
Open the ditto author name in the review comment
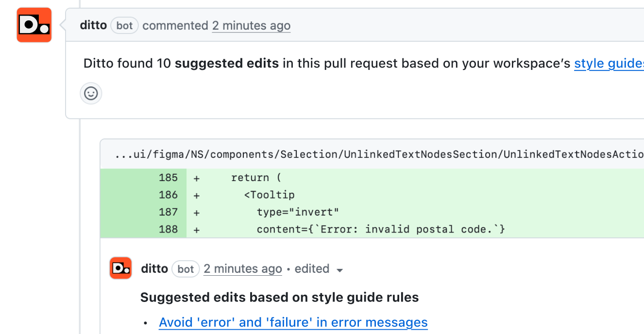pos(154,268)
